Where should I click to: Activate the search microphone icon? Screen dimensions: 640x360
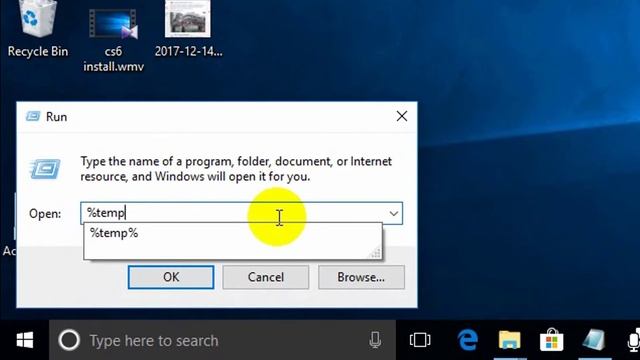point(375,340)
